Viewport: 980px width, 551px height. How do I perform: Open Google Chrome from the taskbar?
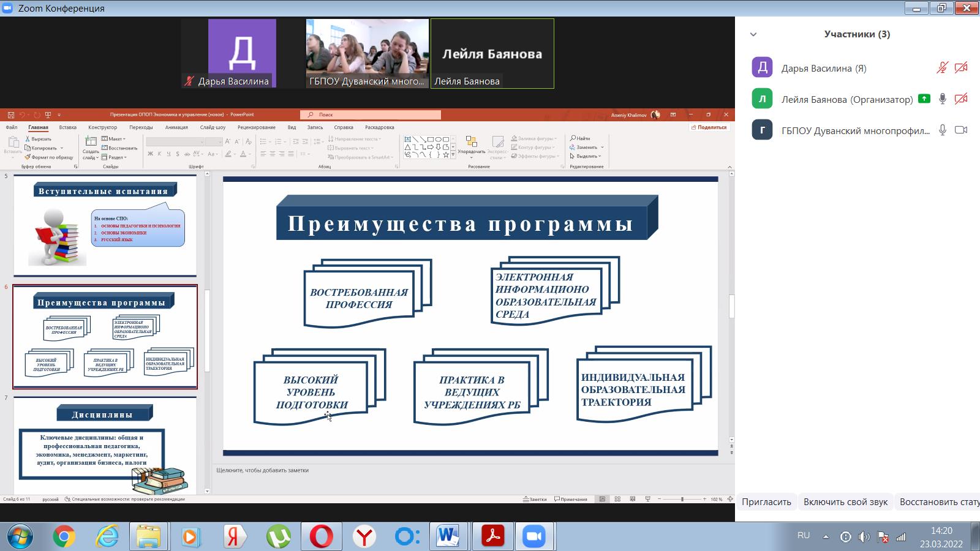point(64,536)
